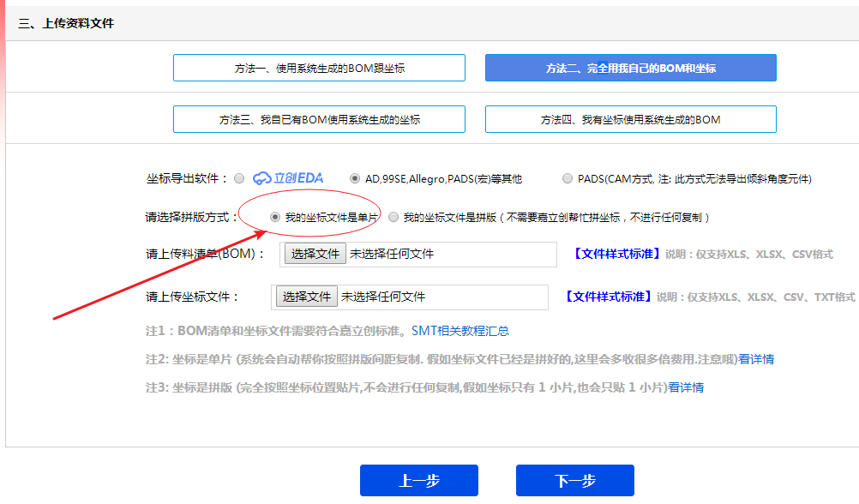Click 看详情 link in 注2
This screenshot has width=859, height=504.
point(756,359)
